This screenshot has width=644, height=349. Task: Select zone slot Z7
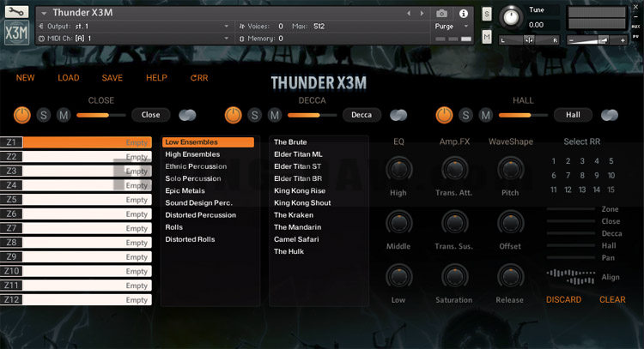click(x=76, y=228)
